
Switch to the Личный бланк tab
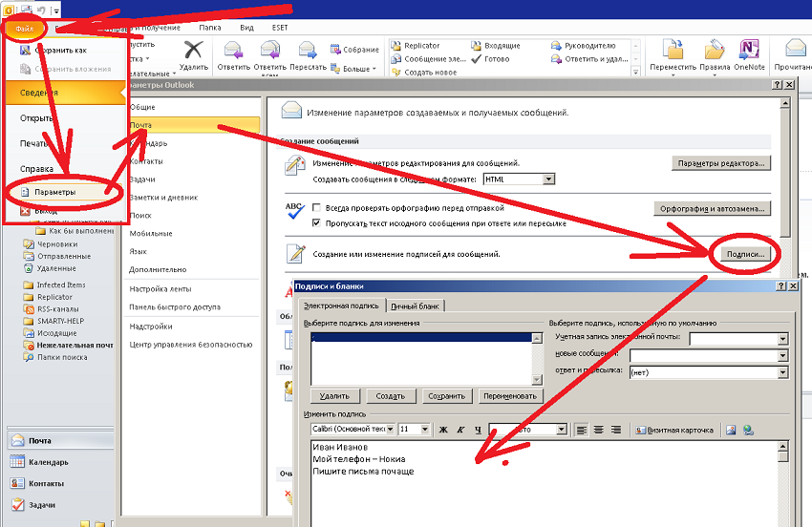(x=415, y=306)
